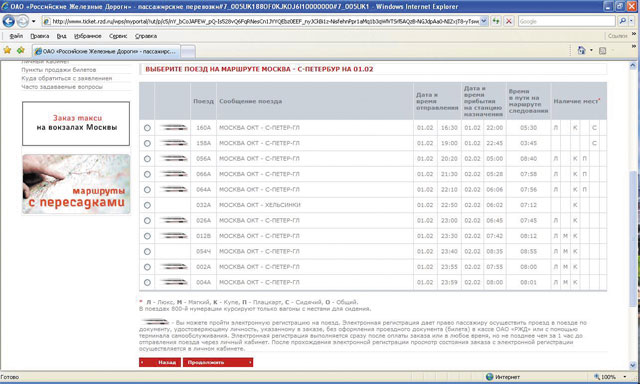This screenshot has height=384, width=640.
Task: Open Часто задаваемые вопросы link
Action: tap(62, 87)
